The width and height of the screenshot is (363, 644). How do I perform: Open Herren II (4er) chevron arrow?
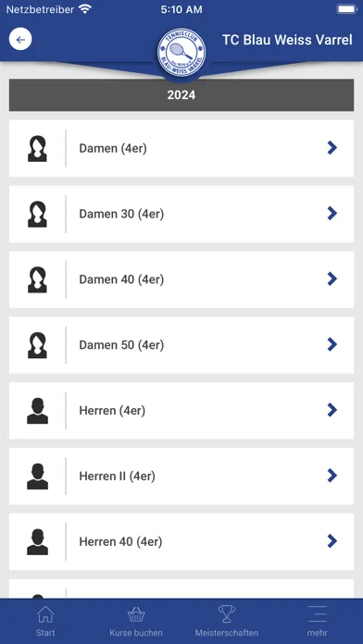pos(332,476)
